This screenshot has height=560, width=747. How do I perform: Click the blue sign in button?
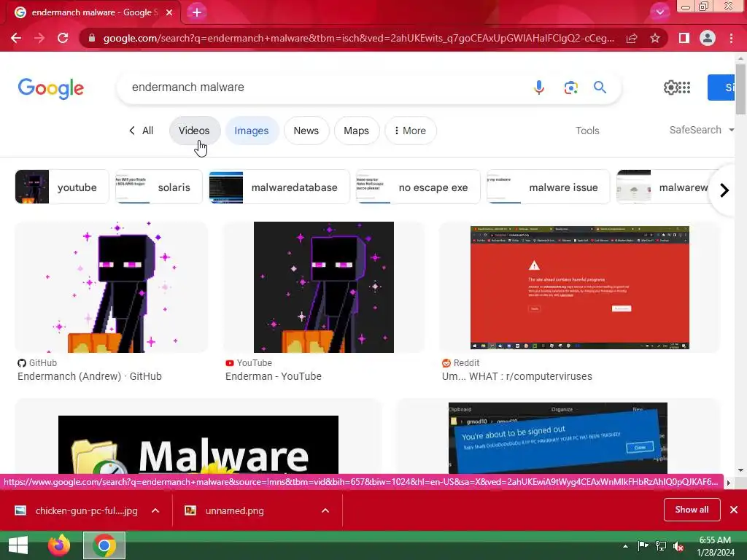point(721,87)
